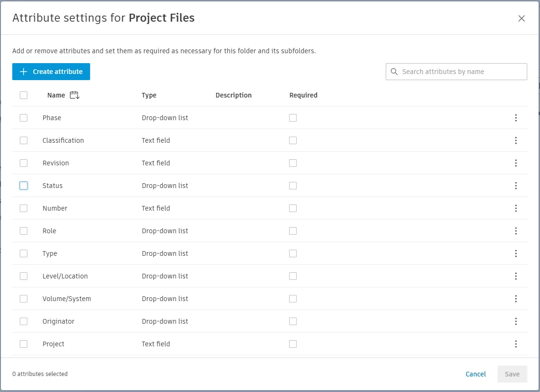This screenshot has width=540, height=392.
Task: Click the Volume/System attribute name
Action: [x=67, y=299]
